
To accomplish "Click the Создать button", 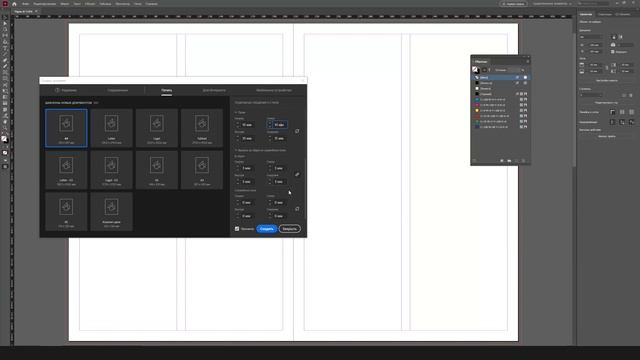I will pyautogui.click(x=267, y=229).
